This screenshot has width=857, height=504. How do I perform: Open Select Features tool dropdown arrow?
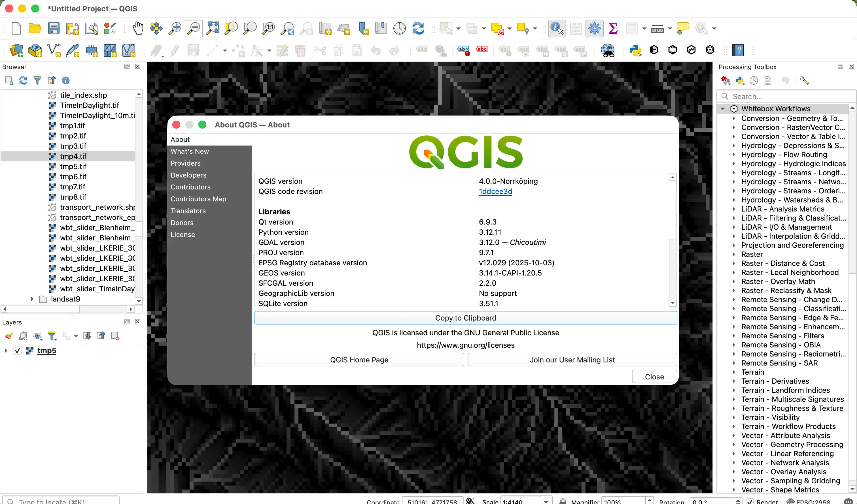(459, 29)
